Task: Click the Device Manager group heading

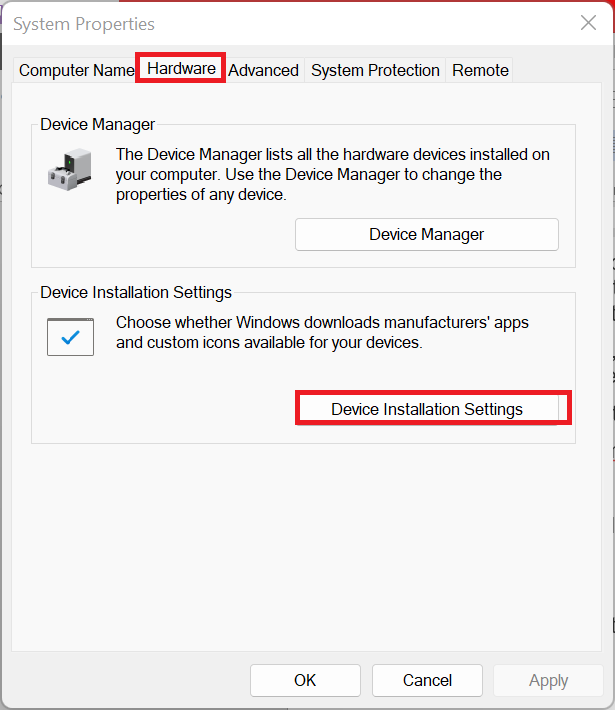Action: point(97,124)
